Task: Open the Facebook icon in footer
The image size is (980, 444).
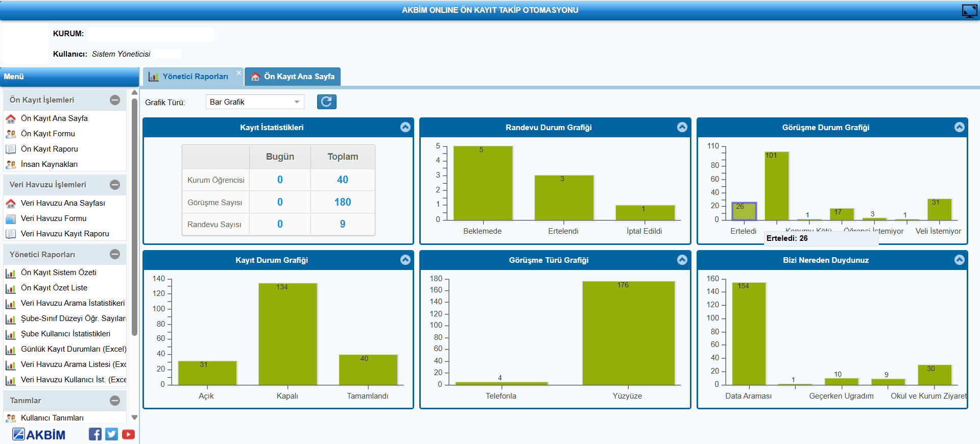Action: point(95,434)
